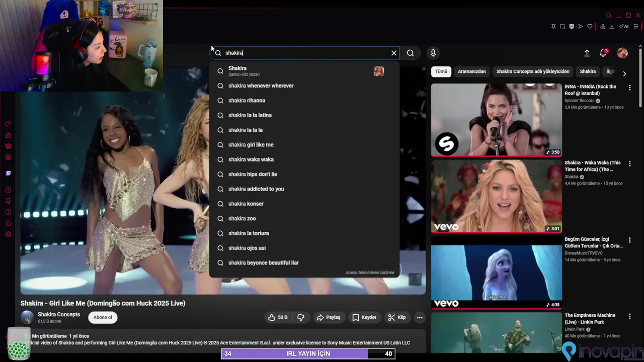
Task: Open easy setup menu lines icon
Action: (x=636, y=27)
